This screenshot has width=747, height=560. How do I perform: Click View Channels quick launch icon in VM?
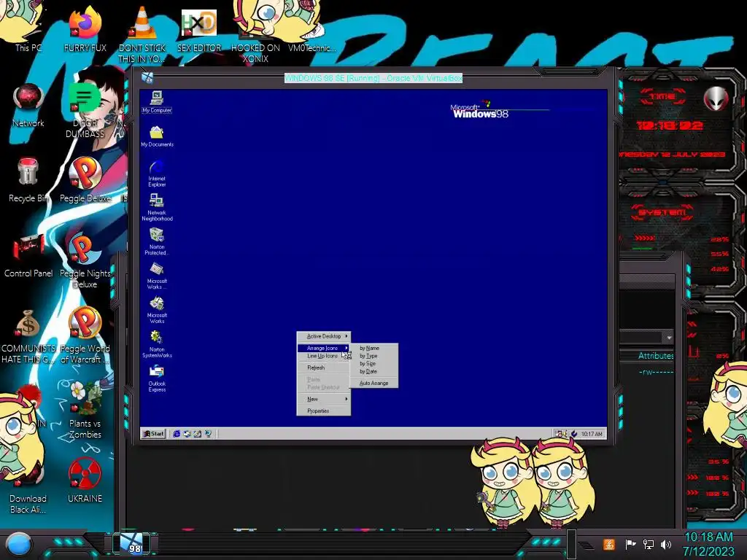[208, 434]
